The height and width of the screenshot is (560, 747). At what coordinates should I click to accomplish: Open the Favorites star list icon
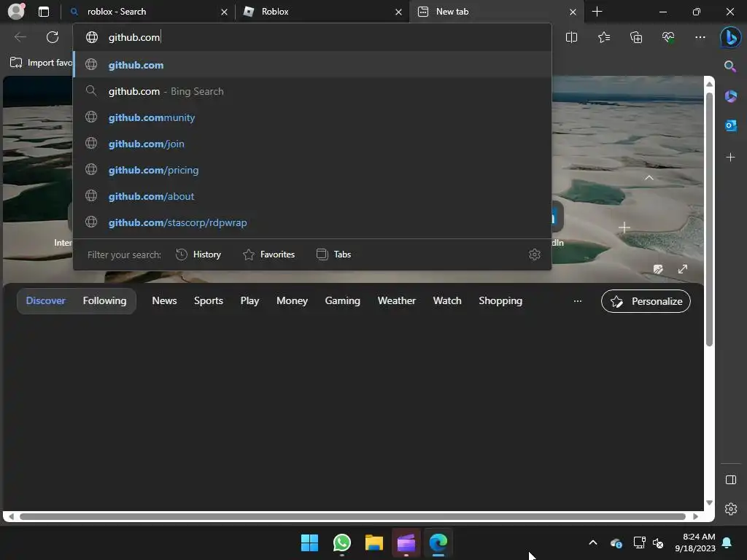(x=603, y=37)
